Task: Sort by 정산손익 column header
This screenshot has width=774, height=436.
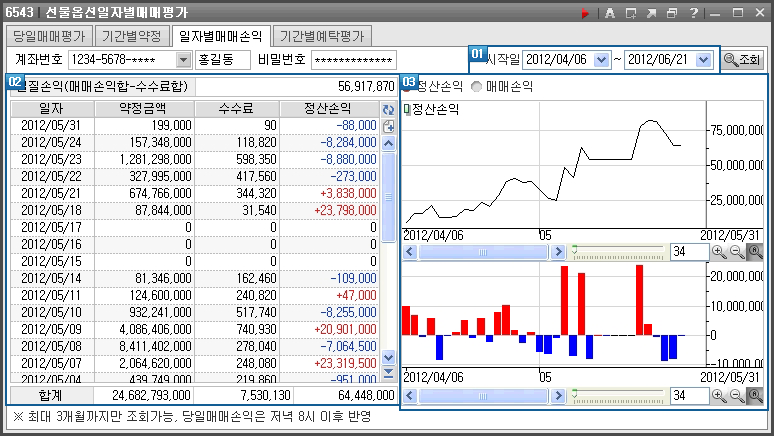Action: (329, 109)
